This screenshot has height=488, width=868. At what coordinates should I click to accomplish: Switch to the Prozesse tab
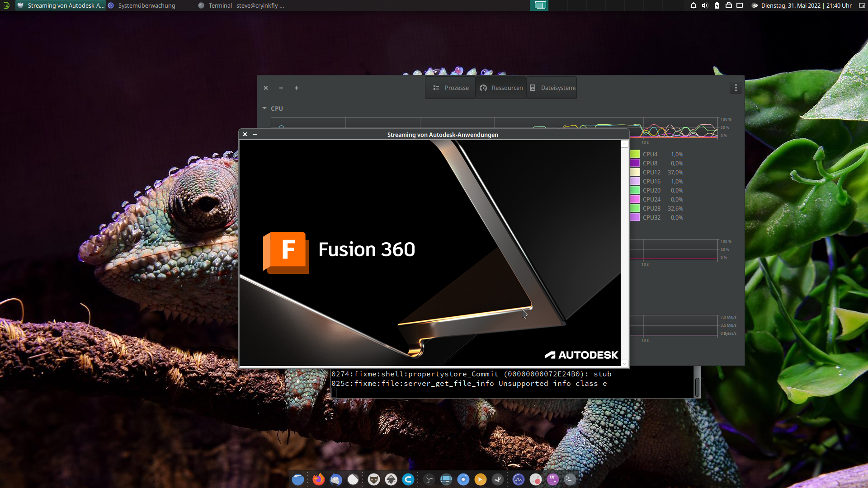450,88
